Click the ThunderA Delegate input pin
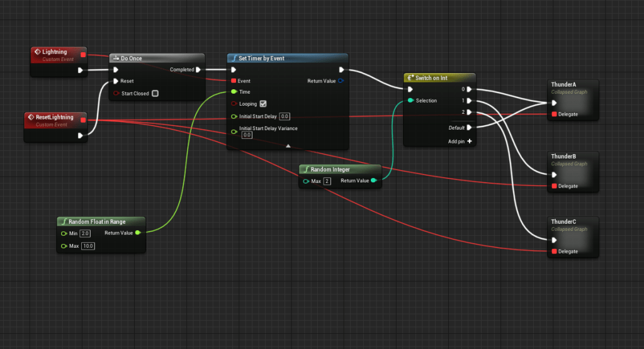Screen dimensions: 644x349 (x=554, y=114)
